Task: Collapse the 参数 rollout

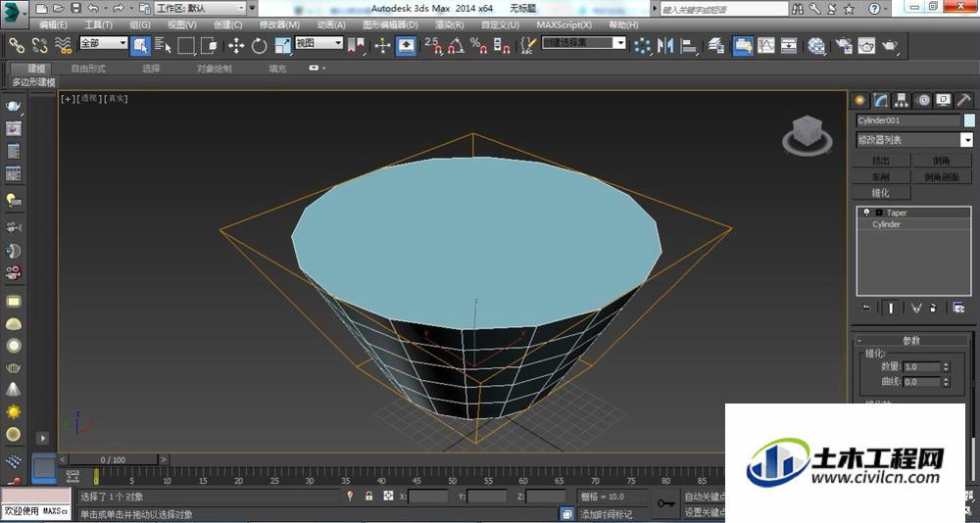Action: click(910, 340)
